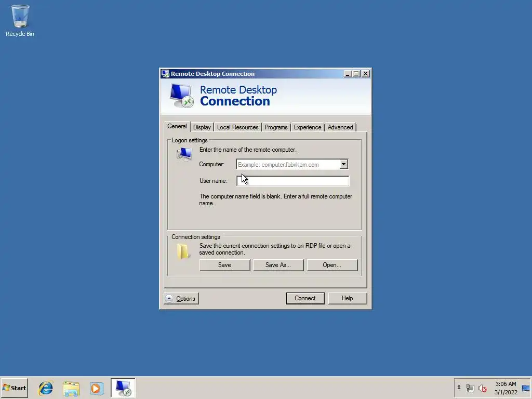Click the muted volume tray icon
This screenshot has width=532, height=399.
[483, 388]
